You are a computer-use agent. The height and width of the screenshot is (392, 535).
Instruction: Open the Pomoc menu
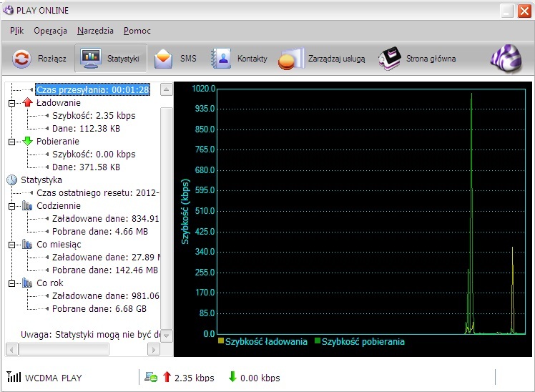[137, 31]
